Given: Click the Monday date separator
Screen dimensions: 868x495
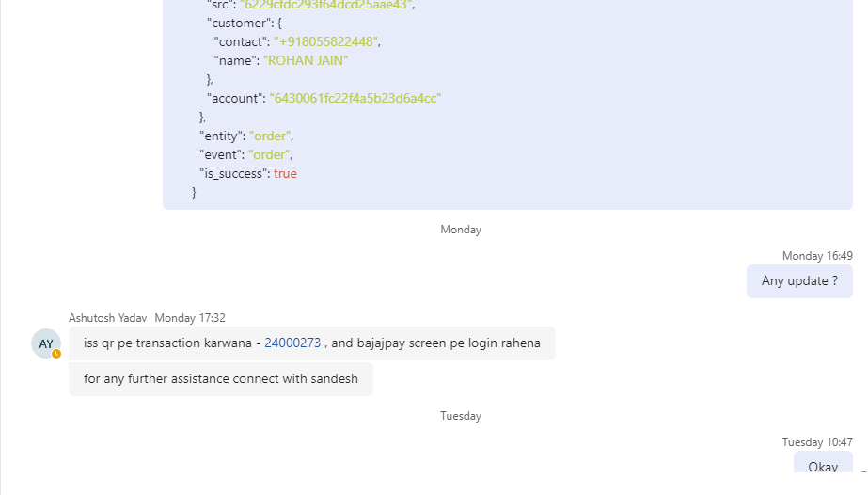Looking at the screenshot, I should click(461, 230).
